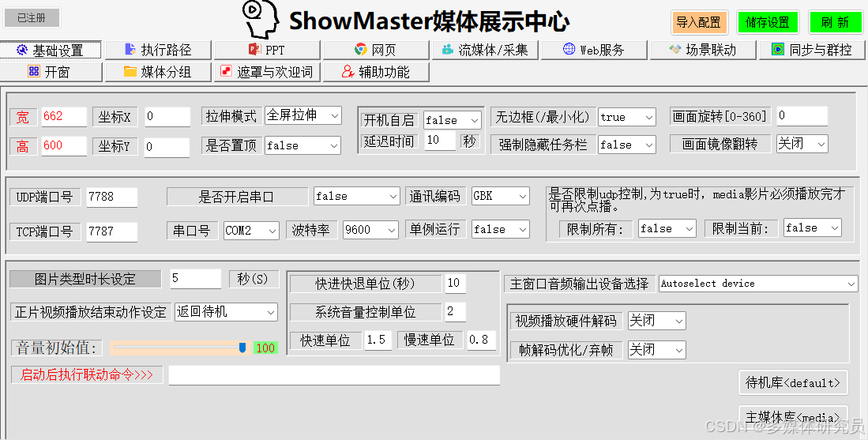The width and height of the screenshot is (868, 440).
Task: Expand the 串口号 COM2 dropdown
Action: 251,230
